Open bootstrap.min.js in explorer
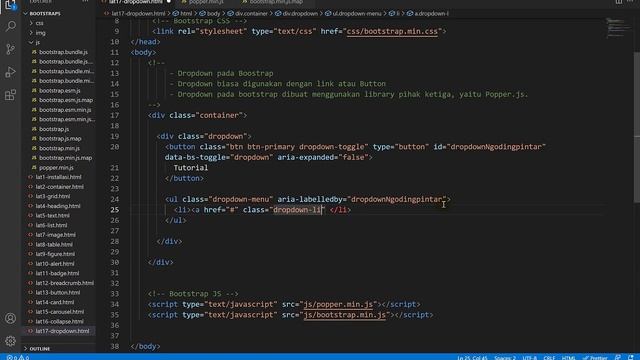 (x=59, y=148)
